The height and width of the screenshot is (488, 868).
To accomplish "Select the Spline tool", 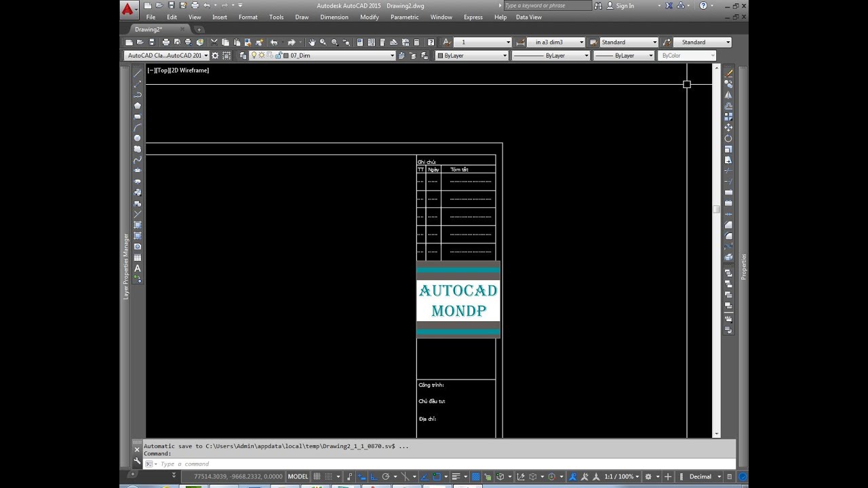I will 138,160.
